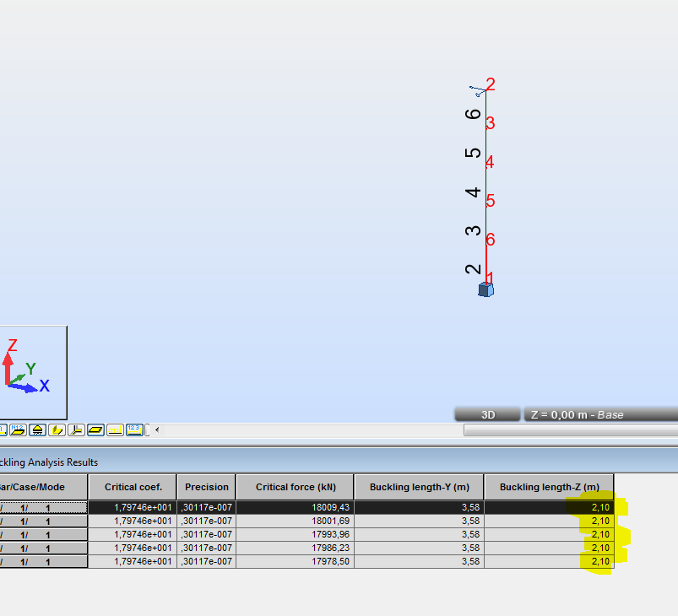Viewport: 678px width, 616px height.
Task: Click the Buckling Analysis Results panel title
Action: (48, 462)
